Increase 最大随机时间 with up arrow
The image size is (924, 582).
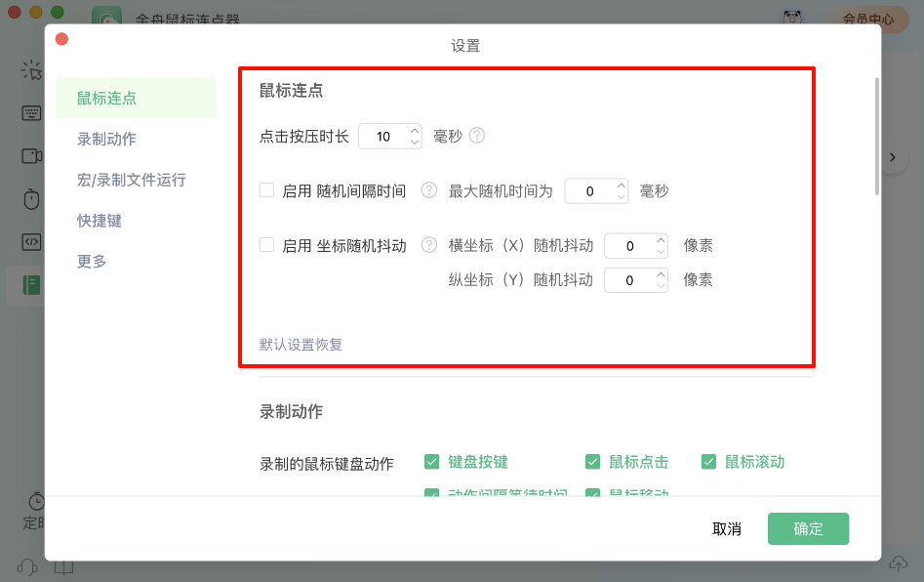[622, 186]
